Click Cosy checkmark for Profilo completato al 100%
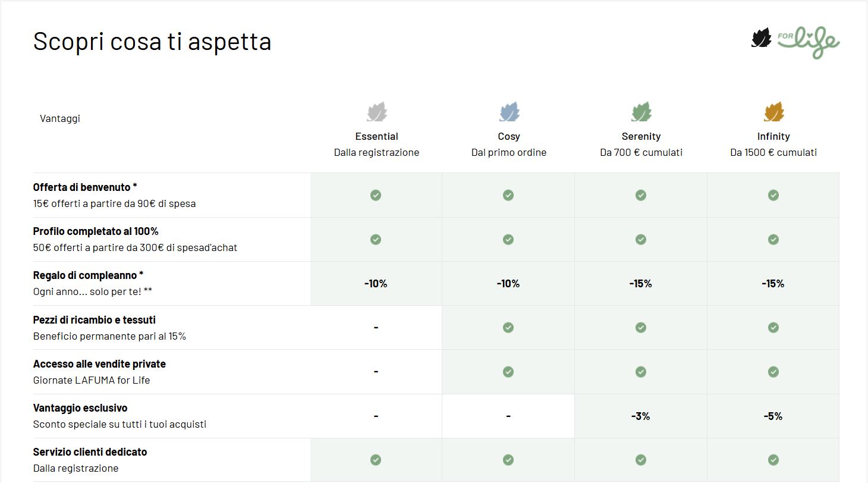This screenshot has height=483, width=868. pos(508,239)
